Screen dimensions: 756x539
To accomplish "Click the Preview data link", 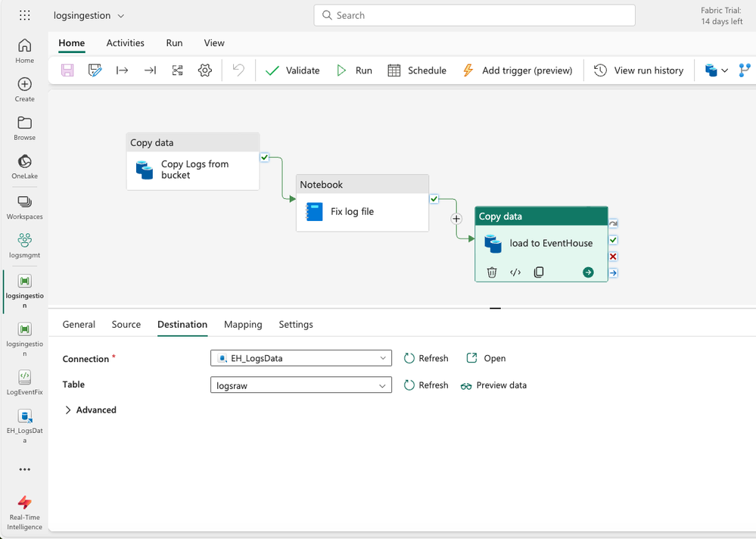I will coord(493,385).
